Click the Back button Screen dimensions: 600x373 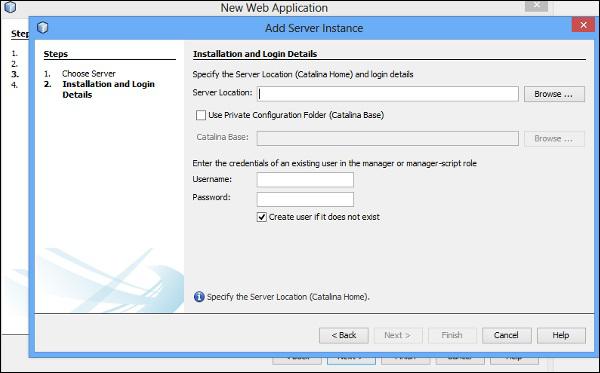tap(344, 336)
